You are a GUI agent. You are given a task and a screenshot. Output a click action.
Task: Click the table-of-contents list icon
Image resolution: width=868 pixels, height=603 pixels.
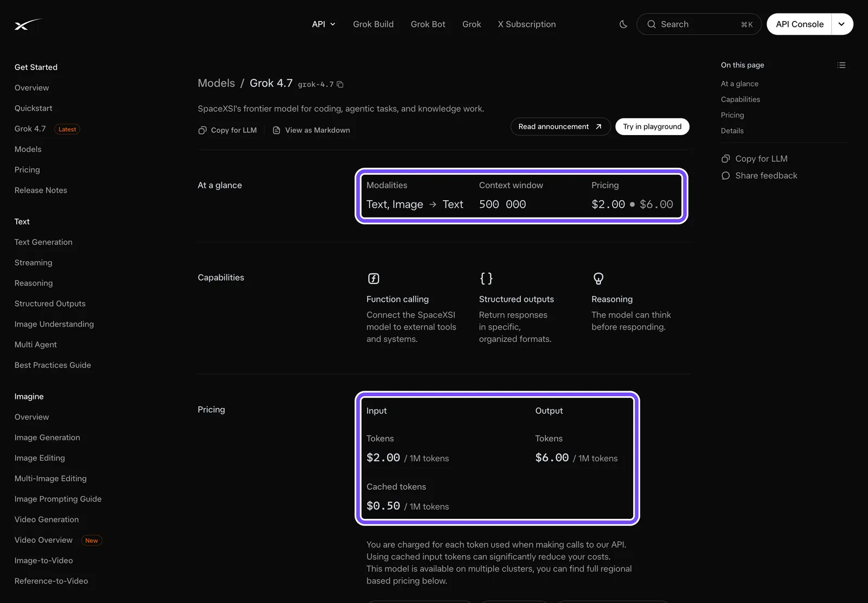841,65
